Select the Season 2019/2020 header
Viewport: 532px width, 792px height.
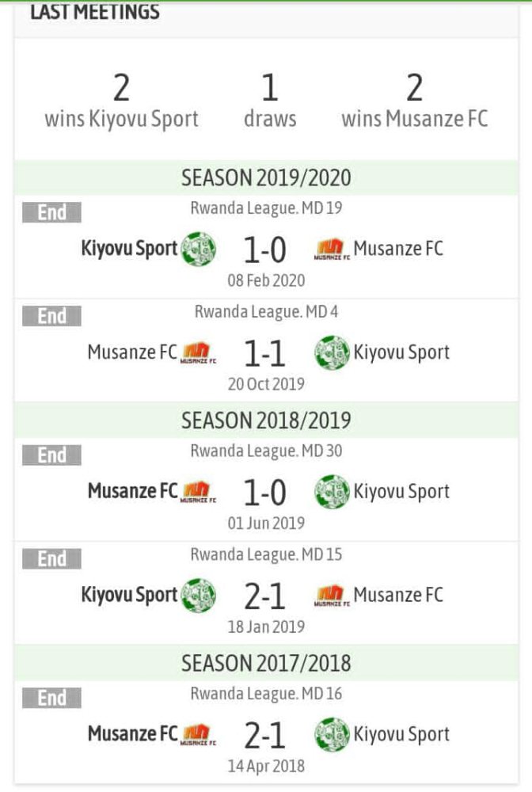pos(266,177)
